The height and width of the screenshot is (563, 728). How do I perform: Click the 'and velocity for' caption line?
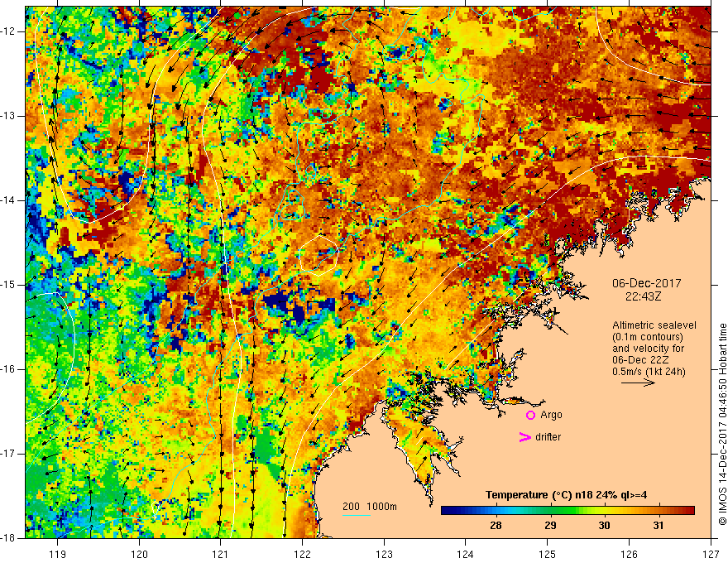pyautogui.click(x=648, y=349)
